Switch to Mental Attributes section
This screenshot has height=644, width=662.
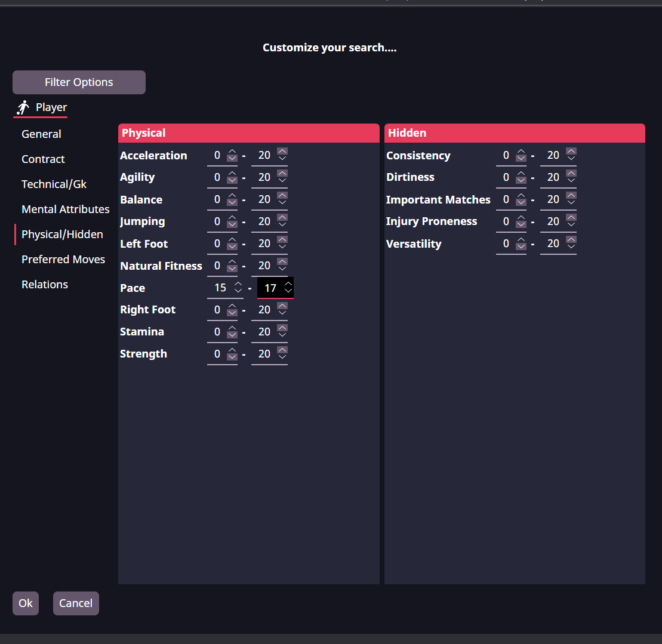coord(66,209)
